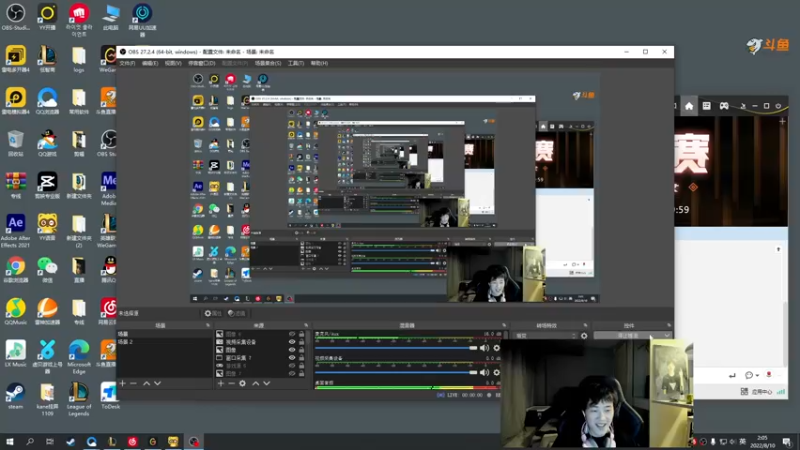Screen dimensions: 800x450
Task: Pop out the 场景 dock panel
Action: coord(208,325)
